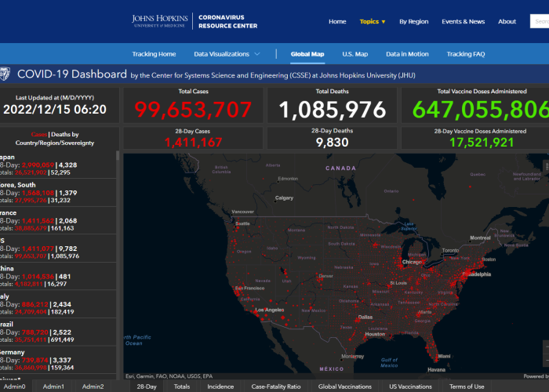Switch to the Admin1 tab
The image size is (549, 392).
53,387
